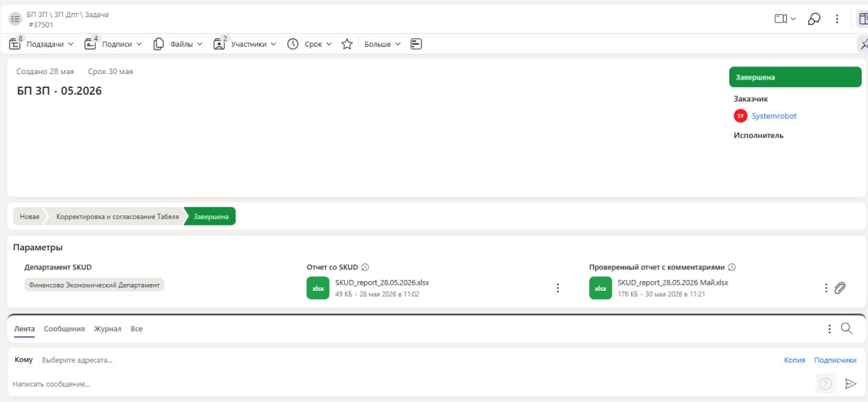Screen dimensions: 868x402
Task: Click the Департамент SKUD label
Action: click(58, 268)
